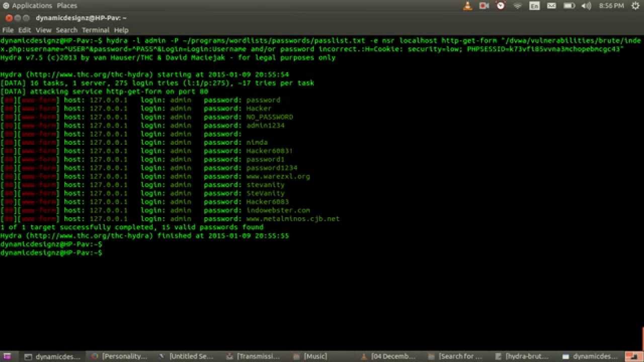The width and height of the screenshot is (644, 362).
Task: Click the 'www.warezxl.org' password text
Action: tap(278, 176)
